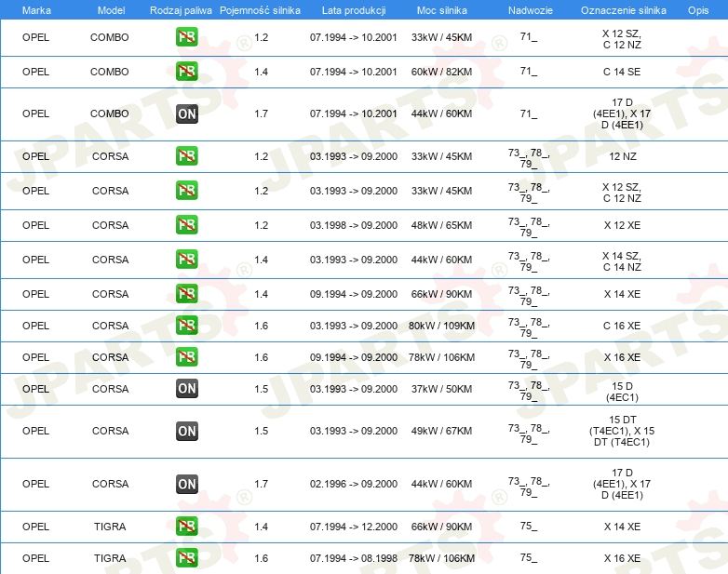Click 1.2 capacity in the Combo row

[261, 37]
